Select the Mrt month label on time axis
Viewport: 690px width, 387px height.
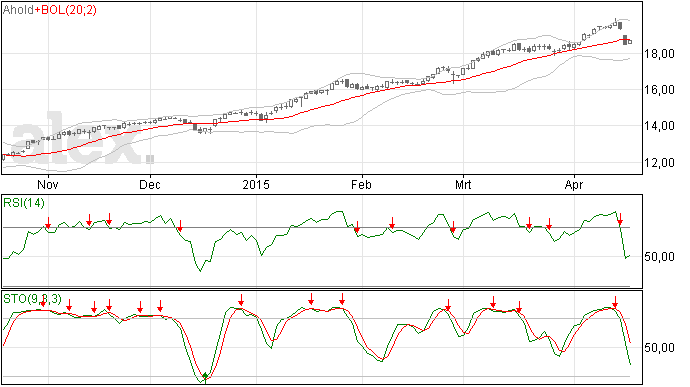[463, 184]
